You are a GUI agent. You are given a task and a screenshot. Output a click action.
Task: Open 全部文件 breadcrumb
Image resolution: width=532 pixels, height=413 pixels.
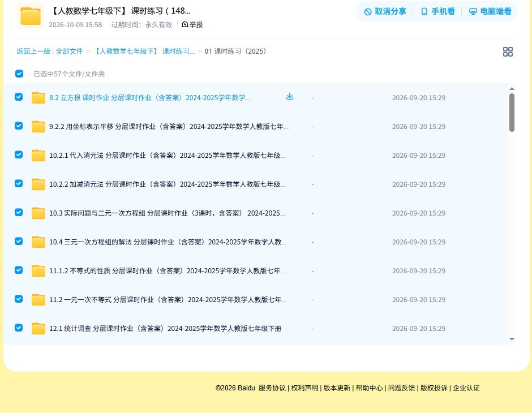[x=69, y=51]
